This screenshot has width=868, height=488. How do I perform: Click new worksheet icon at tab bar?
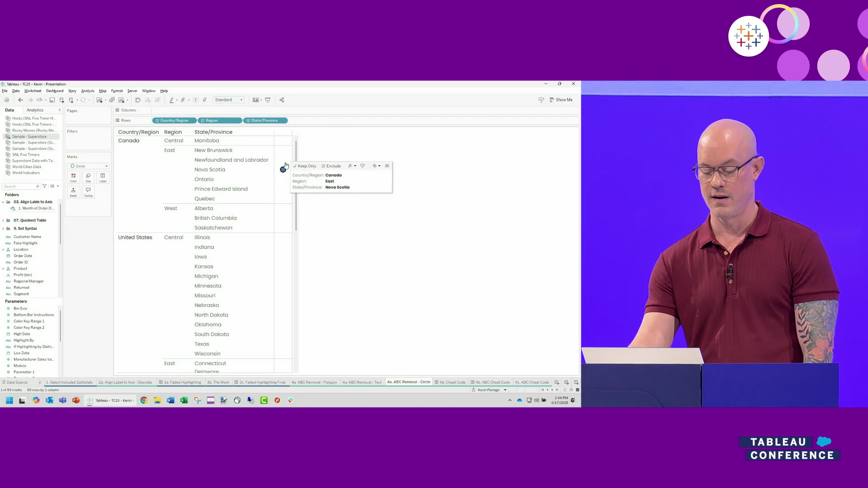click(x=557, y=382)
